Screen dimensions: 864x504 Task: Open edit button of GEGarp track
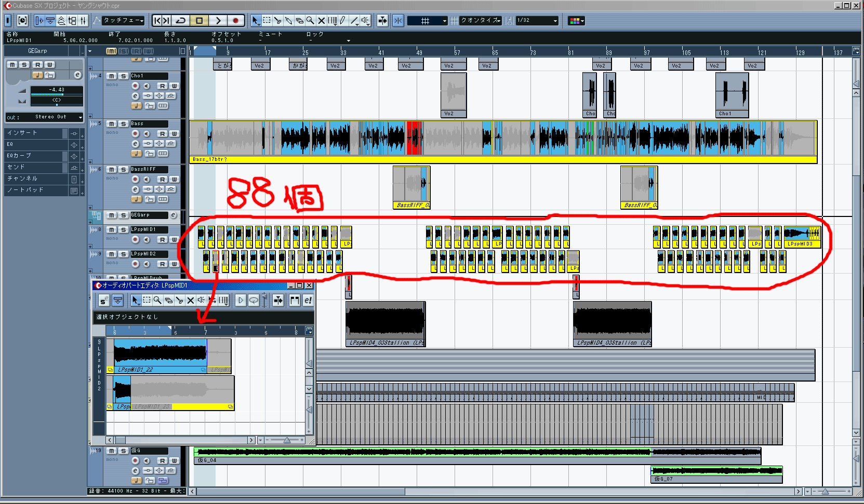[174, 215]
